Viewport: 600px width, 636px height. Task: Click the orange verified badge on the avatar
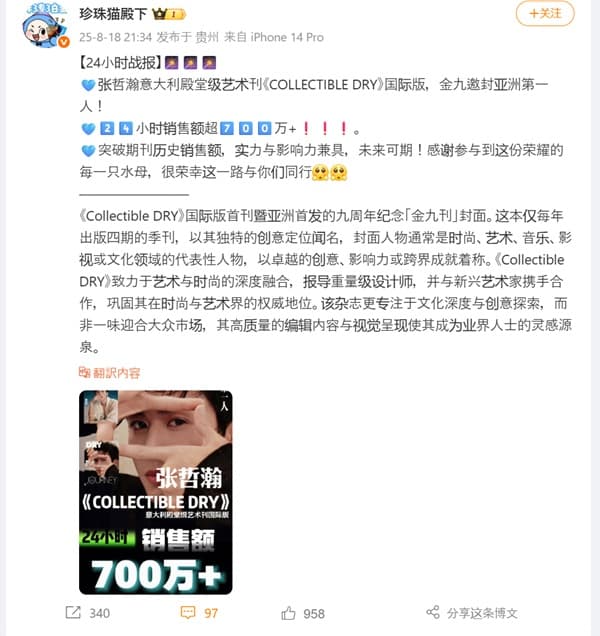click(x=64, y=42)
